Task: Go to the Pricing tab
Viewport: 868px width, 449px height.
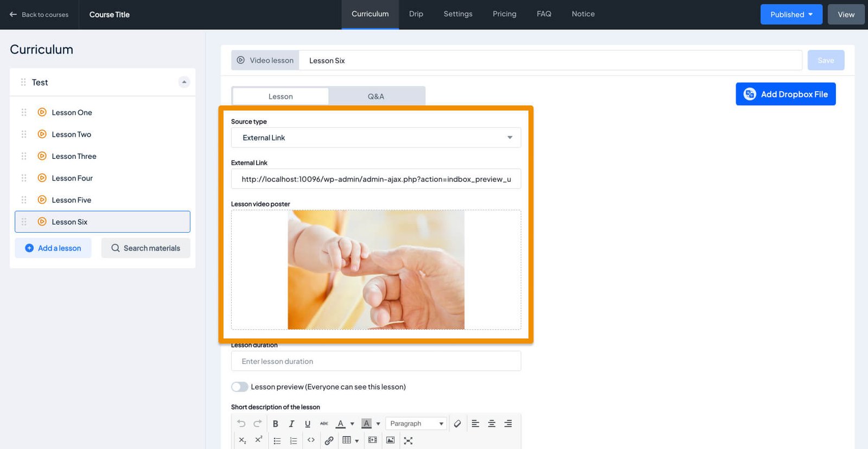Action: click(505, 14)
